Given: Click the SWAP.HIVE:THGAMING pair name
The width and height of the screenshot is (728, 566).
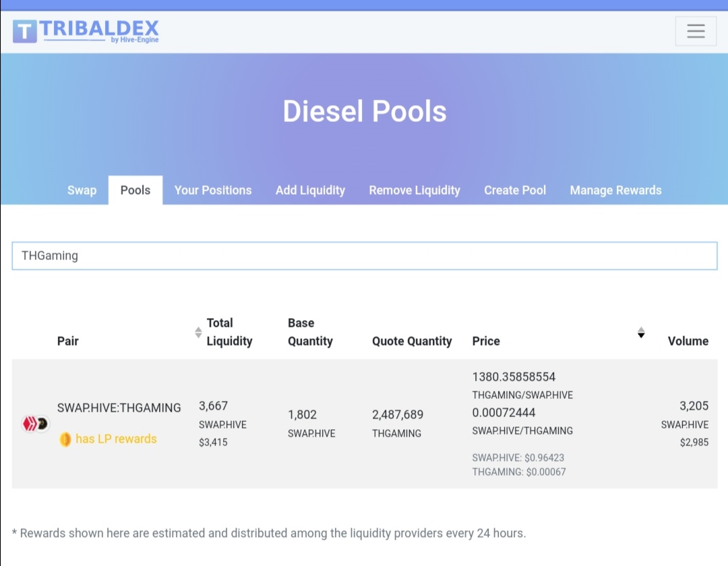Looking at the screenshot, I should (x=119, y=408).
